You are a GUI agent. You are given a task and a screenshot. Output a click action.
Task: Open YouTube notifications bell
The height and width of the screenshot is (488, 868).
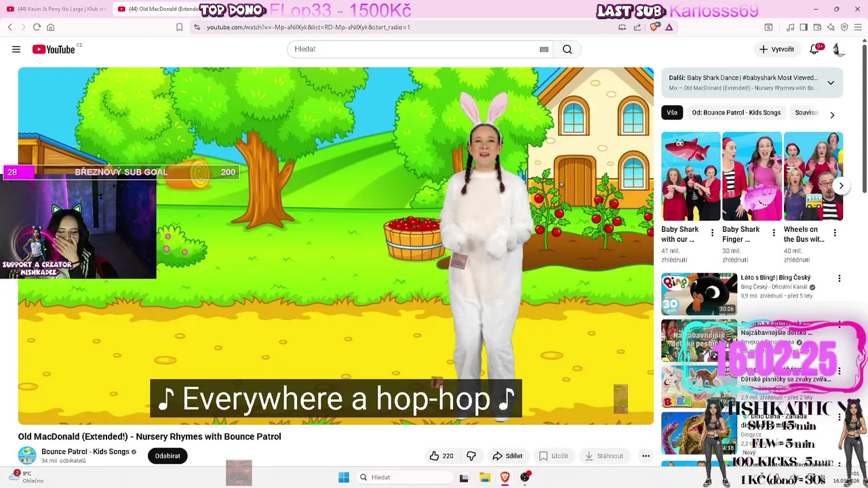tap(816, 49)
